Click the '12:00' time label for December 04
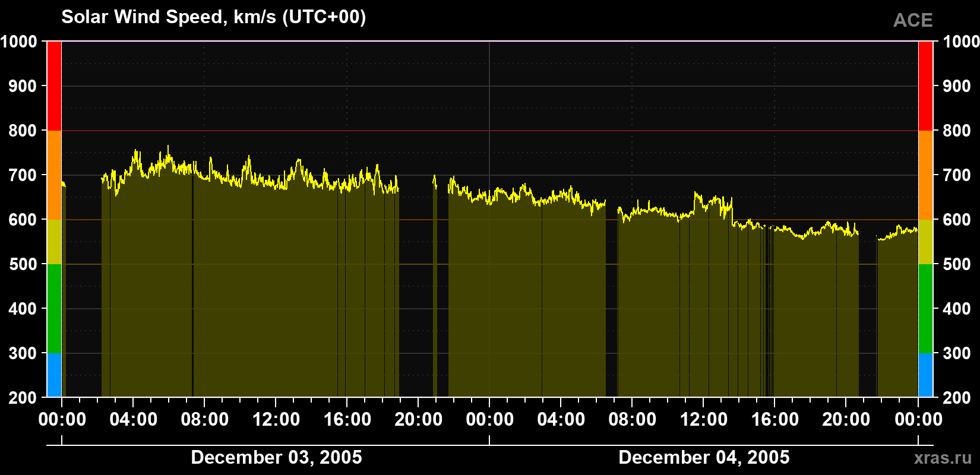Viewport: 980px width, 475px height. [x=704, y=419]
